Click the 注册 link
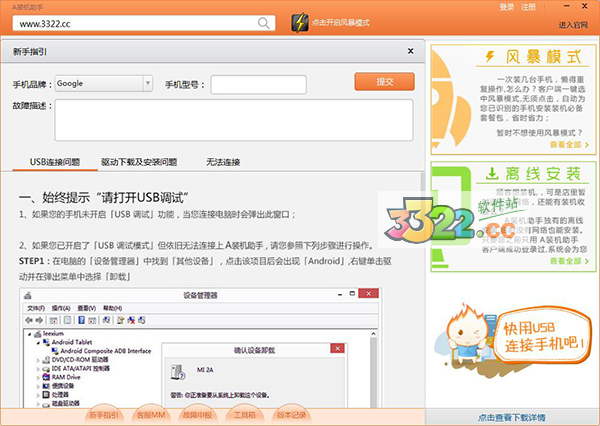600x426 pixels. (528, 7)
